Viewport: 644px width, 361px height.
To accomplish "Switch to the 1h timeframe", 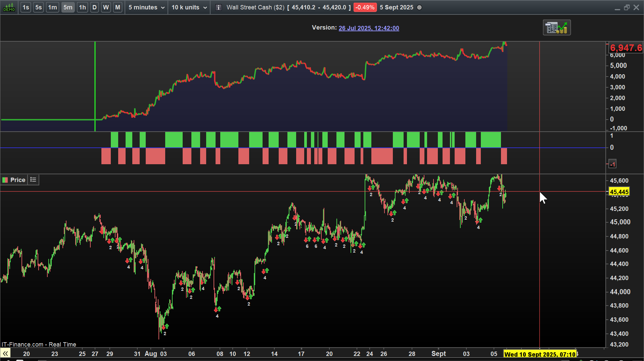I will click(82, 7).
